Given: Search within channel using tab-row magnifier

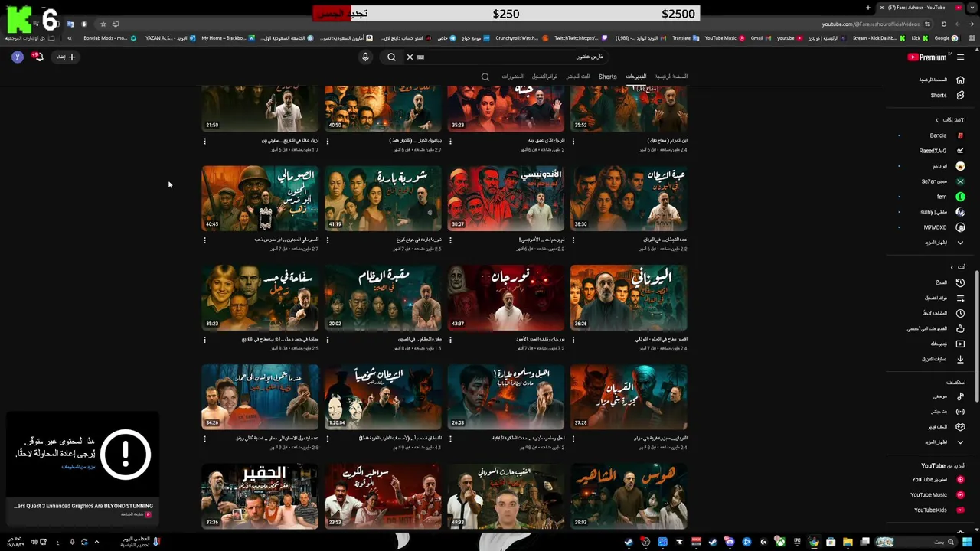Looking at the screenshot, I should coord(485,77).
